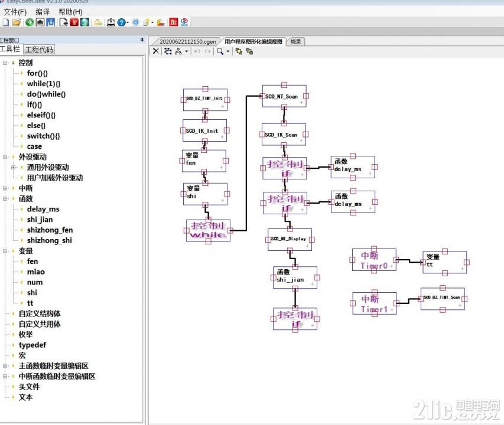The image size is (504, 425).
Task: Click the magnifier zoom icon
Action: pos(220,51)
